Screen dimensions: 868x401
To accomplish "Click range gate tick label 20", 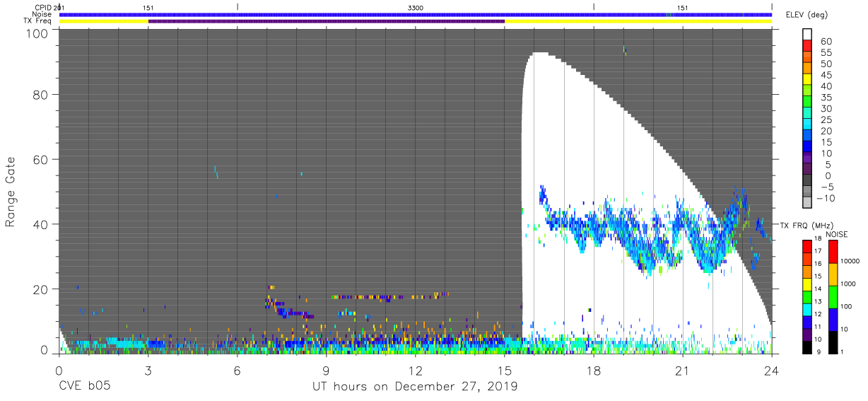I will [40, 289].
